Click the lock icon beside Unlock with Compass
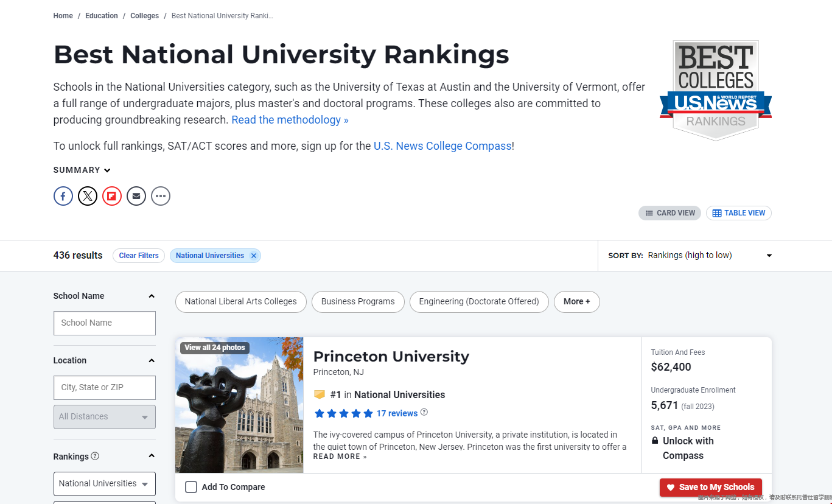 click(x=655, y=441)
